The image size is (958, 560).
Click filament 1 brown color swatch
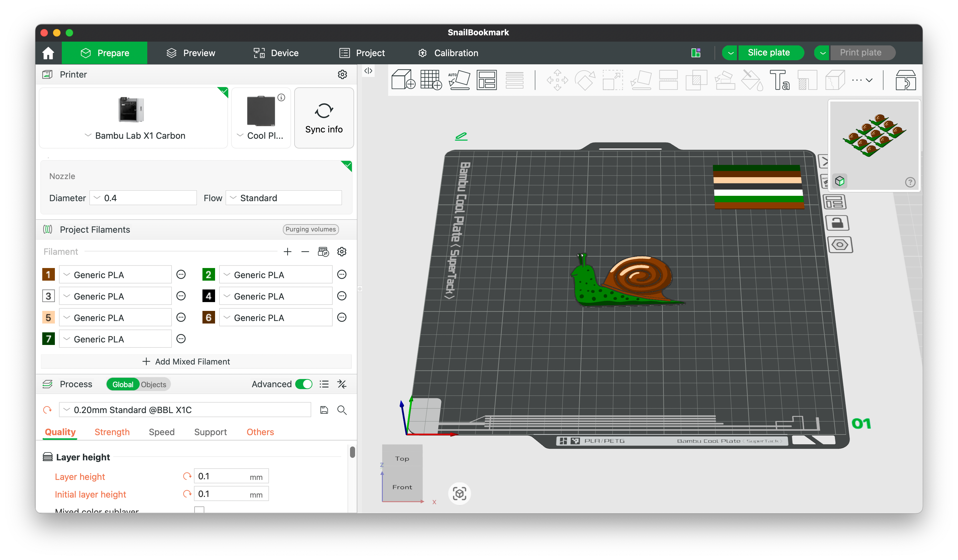click(x=48, y=275)
